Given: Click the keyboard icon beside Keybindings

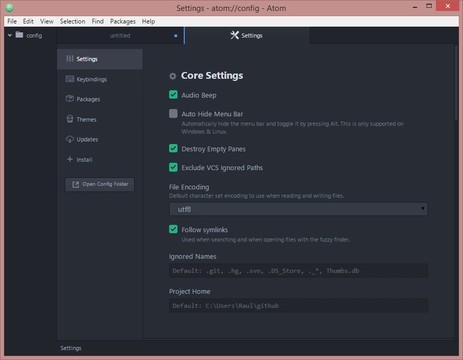Looking at the screenshot, I should pyautogui.click(x=70, y=79).
